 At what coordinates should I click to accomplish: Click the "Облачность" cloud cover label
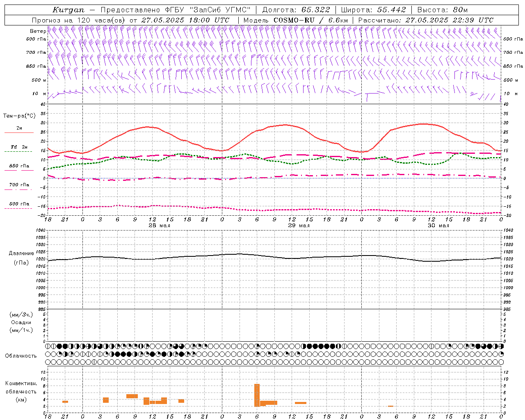[21, 356]
